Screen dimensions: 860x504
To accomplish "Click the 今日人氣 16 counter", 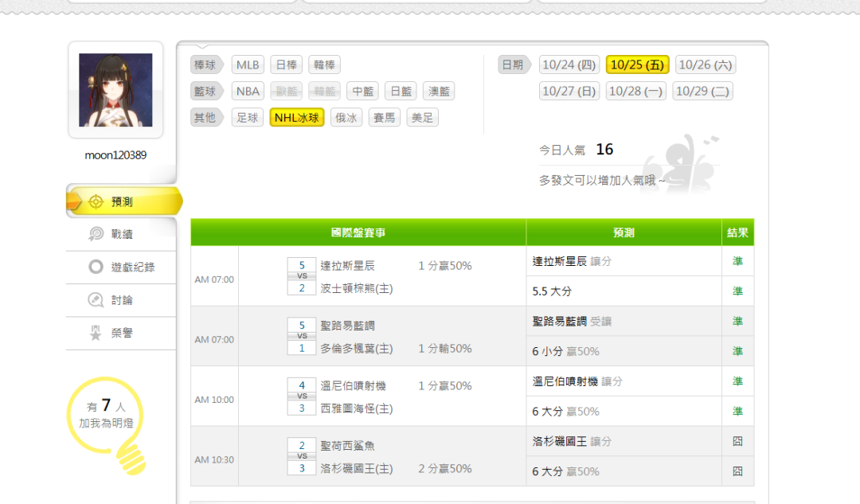I will pyautogui.click(x=576, y=149).
